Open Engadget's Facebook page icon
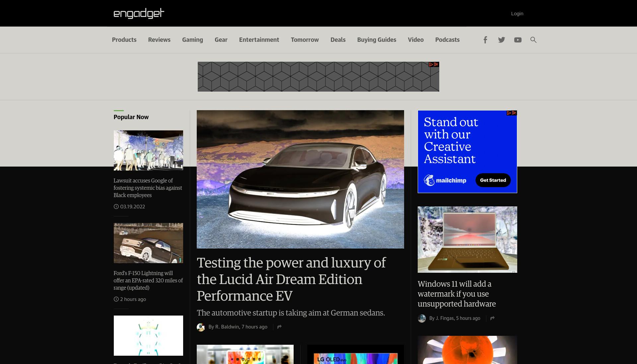This screenshot has width=637, height=364. click(x=485, y=40)
